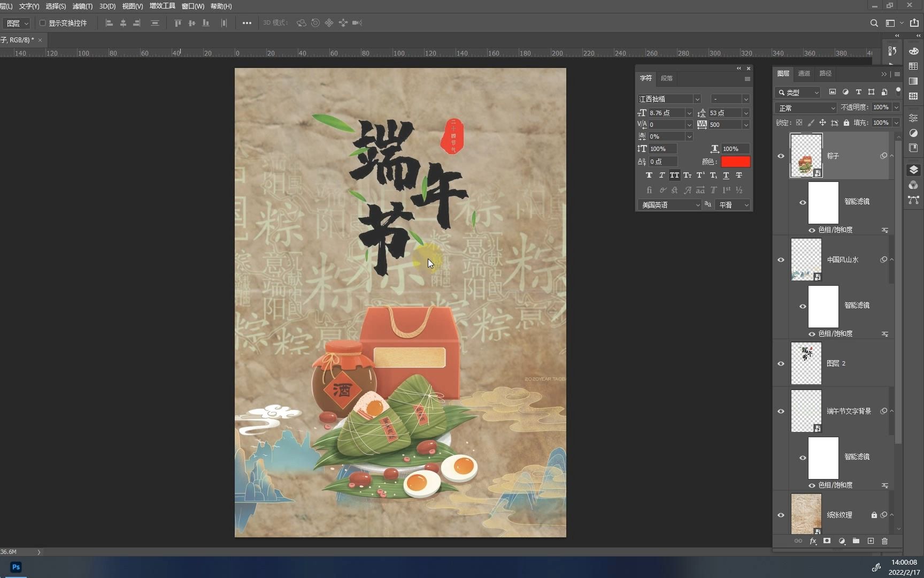Hide the 纸张纹理 layer
The width and height of the screenshot is (924, 578).
[781, 515]
